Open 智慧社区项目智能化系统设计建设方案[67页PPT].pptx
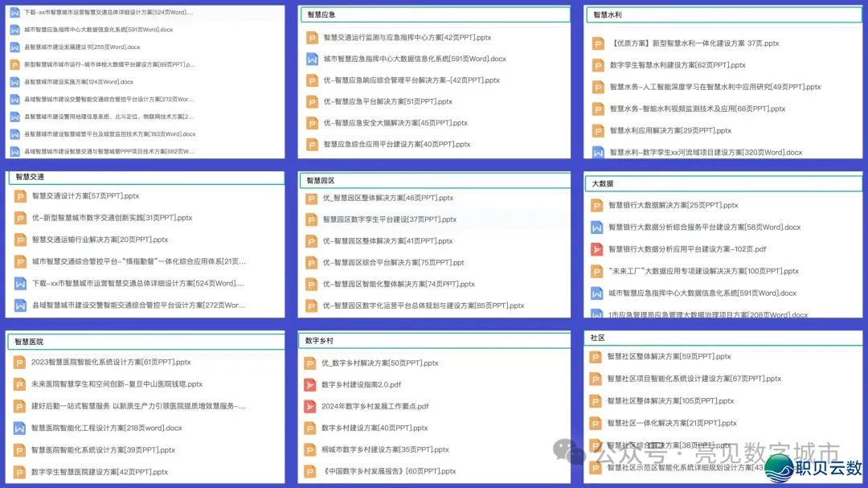The height and width of the screenshot is (488, 868). tap(694, 379)
